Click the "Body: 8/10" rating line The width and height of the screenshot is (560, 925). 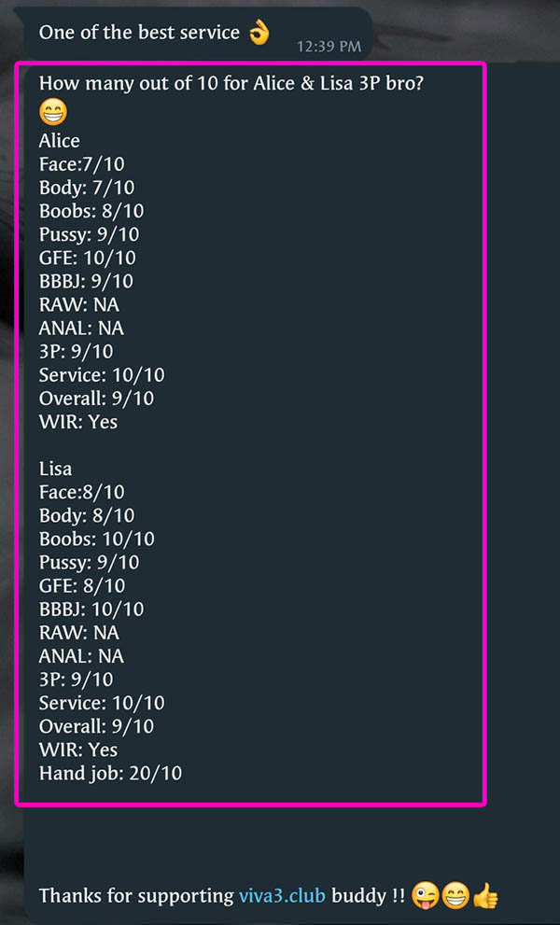87,515
